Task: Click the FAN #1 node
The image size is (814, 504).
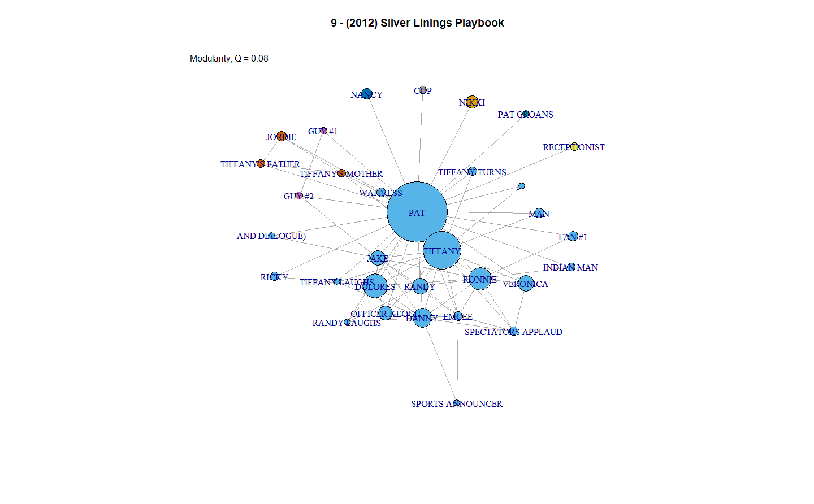Action: (573, 236)
